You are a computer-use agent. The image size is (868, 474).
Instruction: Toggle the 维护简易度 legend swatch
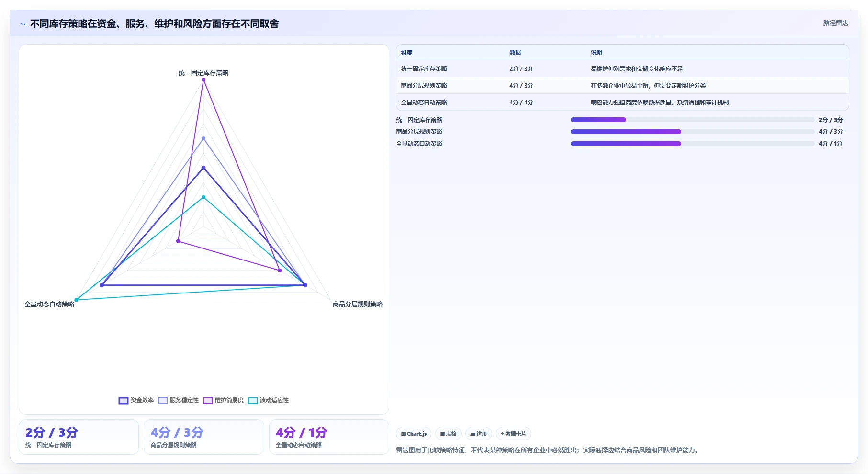click(208, 401)
